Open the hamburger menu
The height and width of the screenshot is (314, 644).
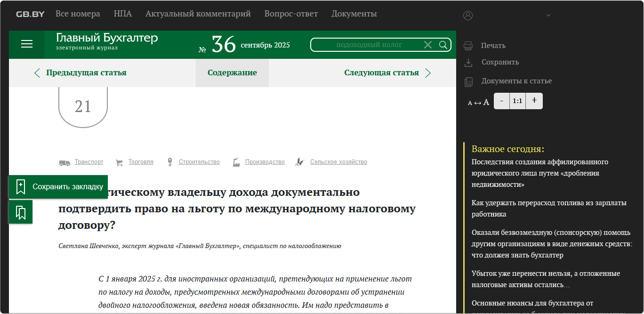(x=27, y=44)
